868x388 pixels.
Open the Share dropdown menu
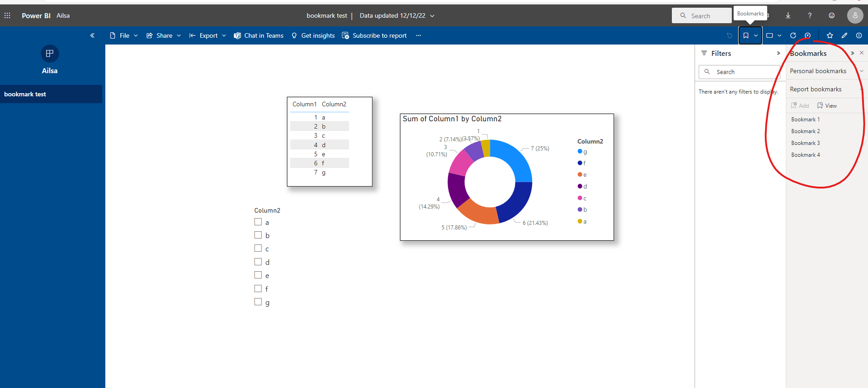point(163,35)
